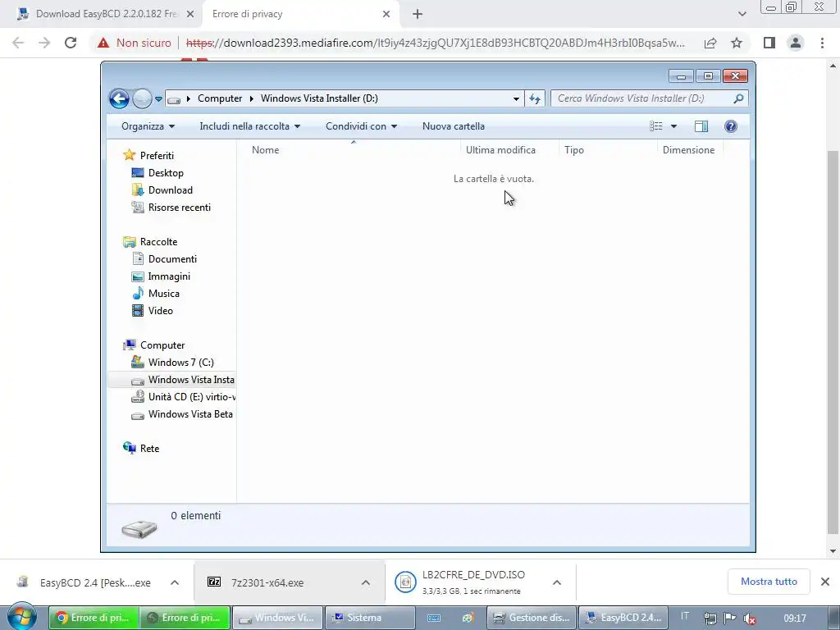
Task: Open Condividi con dropdown
Action: click(x=361, y=126)
